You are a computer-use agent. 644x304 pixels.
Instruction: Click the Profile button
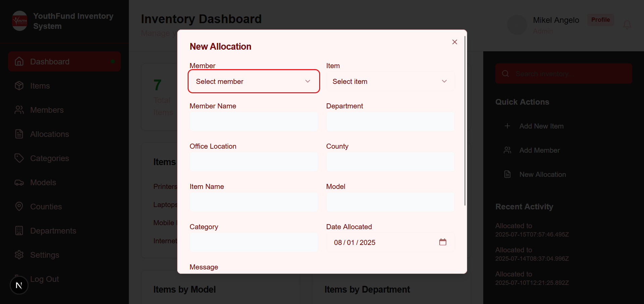point(600,20)
